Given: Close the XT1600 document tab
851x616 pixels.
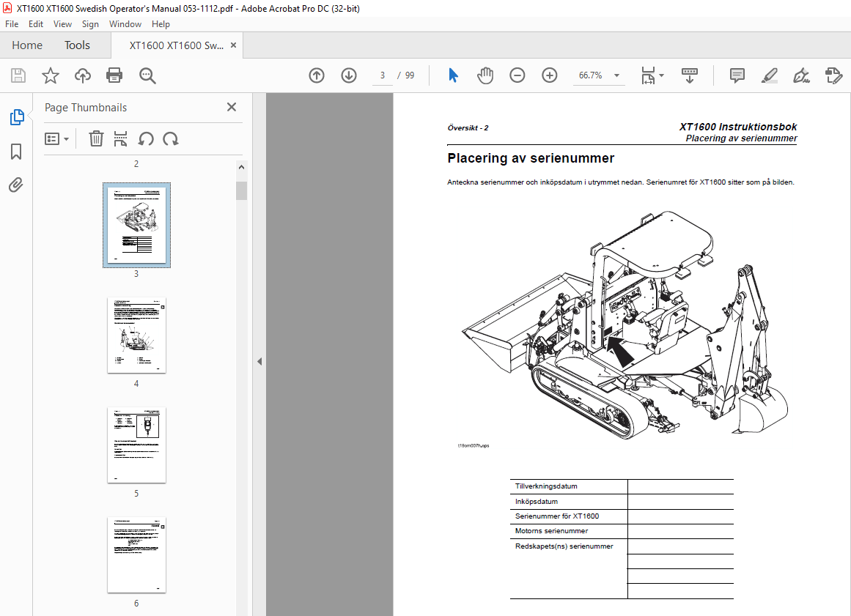Looking at the screenshot, I should 233,45.
